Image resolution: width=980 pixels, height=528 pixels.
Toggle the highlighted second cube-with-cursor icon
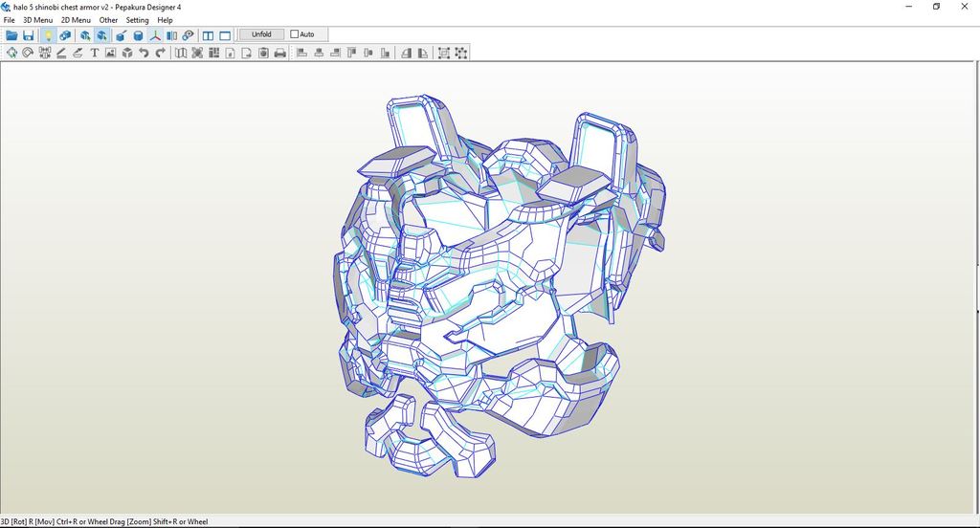(x=101, y=35)
